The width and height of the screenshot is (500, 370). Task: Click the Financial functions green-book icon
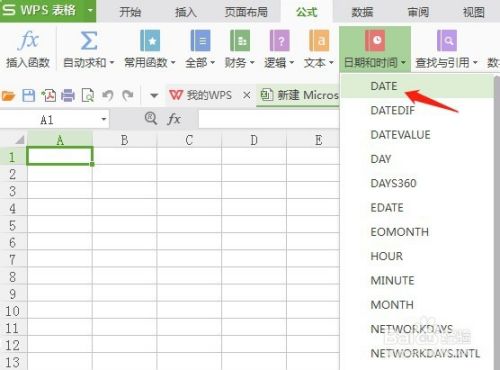point(240,40)
